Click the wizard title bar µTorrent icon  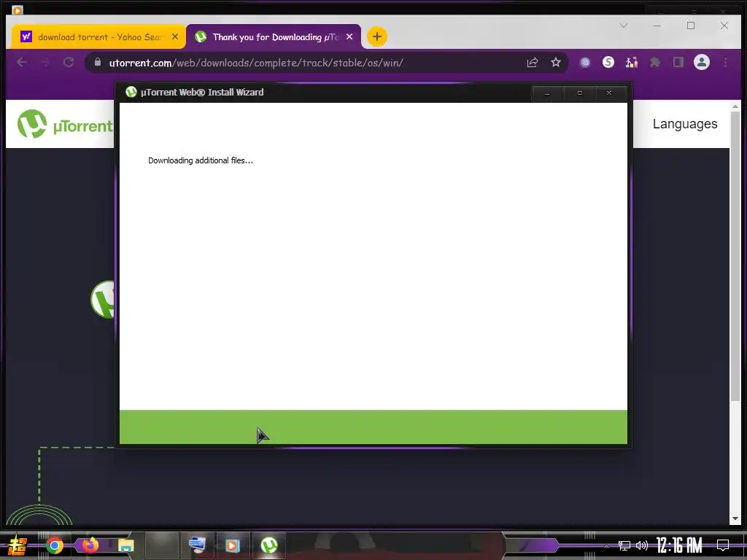(131, 92)
